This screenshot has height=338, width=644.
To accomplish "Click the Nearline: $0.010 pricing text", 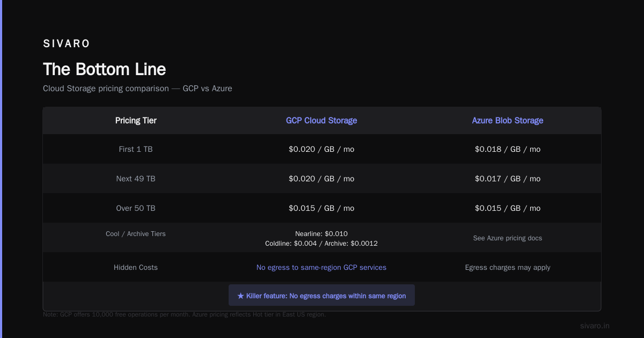I will [x=321, y=234].
